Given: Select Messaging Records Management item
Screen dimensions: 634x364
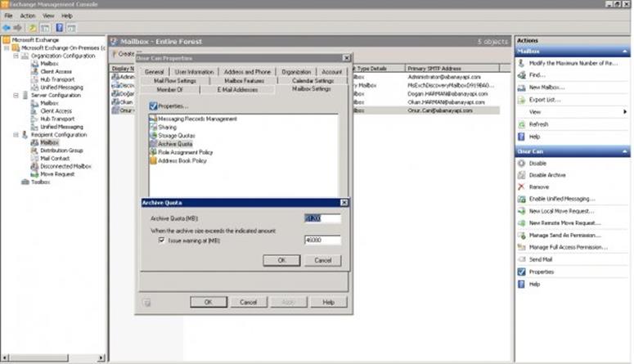Looking at the screenshot, I should (x=197, y=119).
